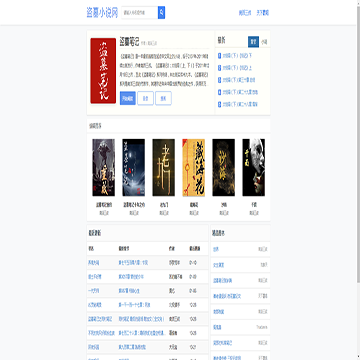Viewport: 360px width, 360px height.
Task: Click the document icon beside the 第二十八章 chapter
Action: tap(219, 104)
